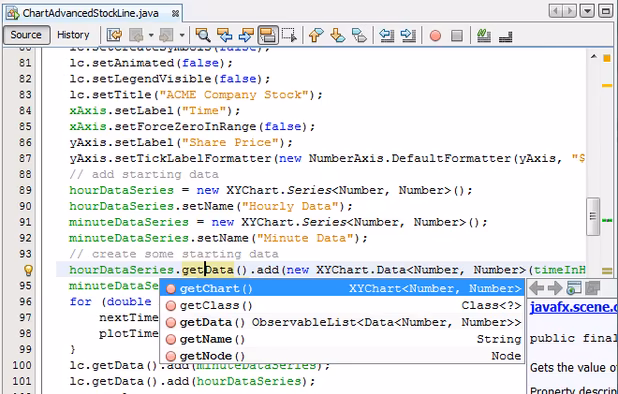Click Find Next Occurrence icon
This screenshot has height=394, width=618.
pyautogui.click(x=246, y=35)
